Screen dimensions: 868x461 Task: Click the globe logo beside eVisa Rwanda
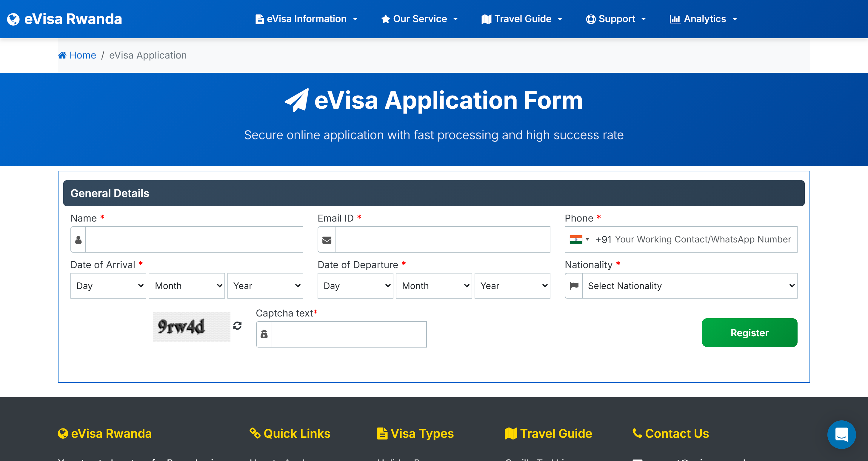pyautogui.click(x=13, y=19)
